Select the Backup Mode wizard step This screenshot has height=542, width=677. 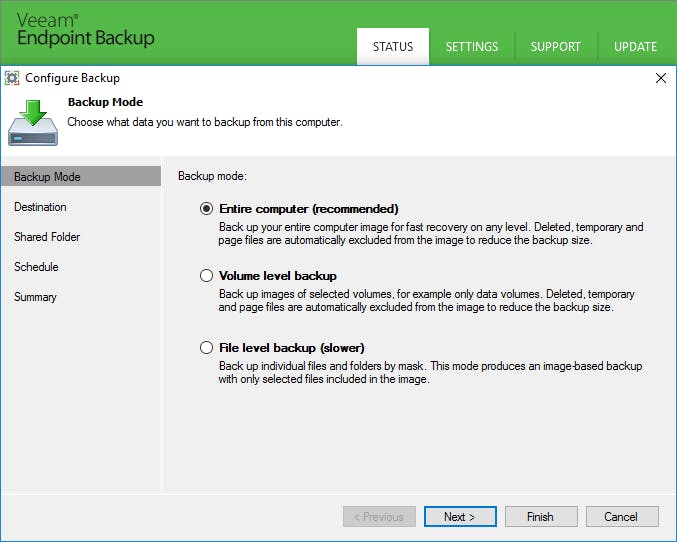[48, 177]
